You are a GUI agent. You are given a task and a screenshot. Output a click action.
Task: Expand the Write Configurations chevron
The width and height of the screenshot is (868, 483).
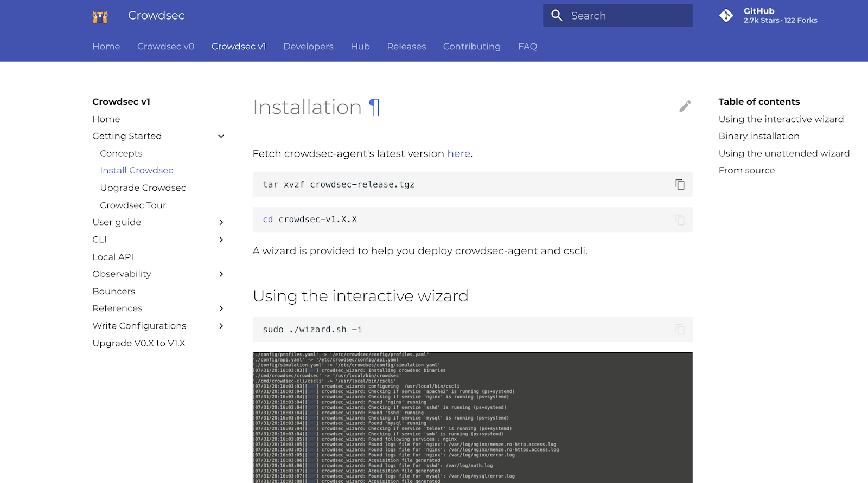[221, 326]
